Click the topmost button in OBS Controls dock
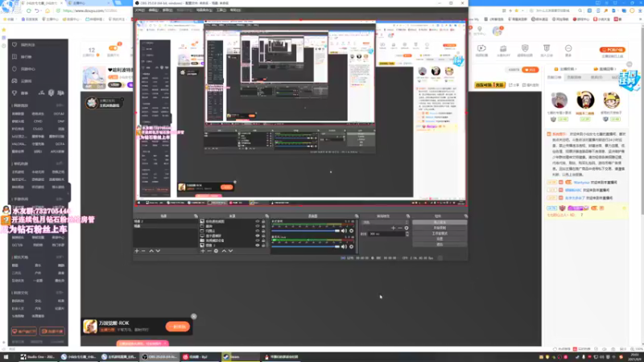This screenshot has width=644, height=362. tap(440, 222)
